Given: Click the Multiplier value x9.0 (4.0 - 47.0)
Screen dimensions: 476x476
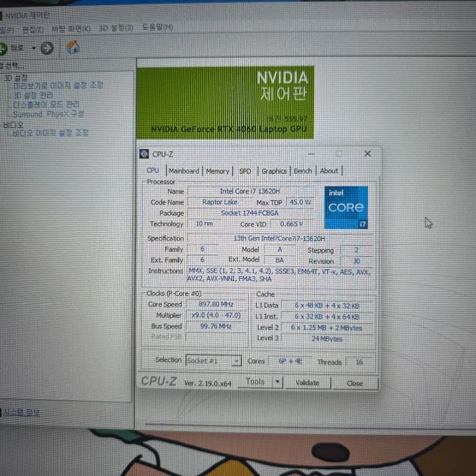Looking at the screenshot, I should point(216,315).
